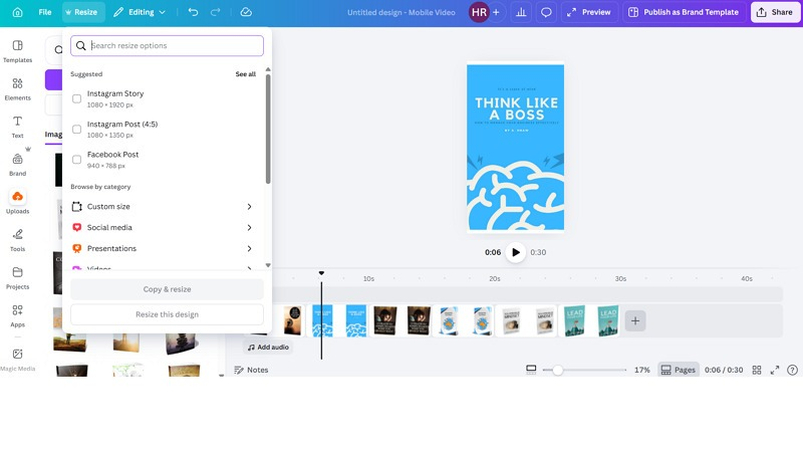Image resolution: width=803 pixels, height=450 pixels.
Task: Click Resize this design button
Action: click(x=167, y=314)
